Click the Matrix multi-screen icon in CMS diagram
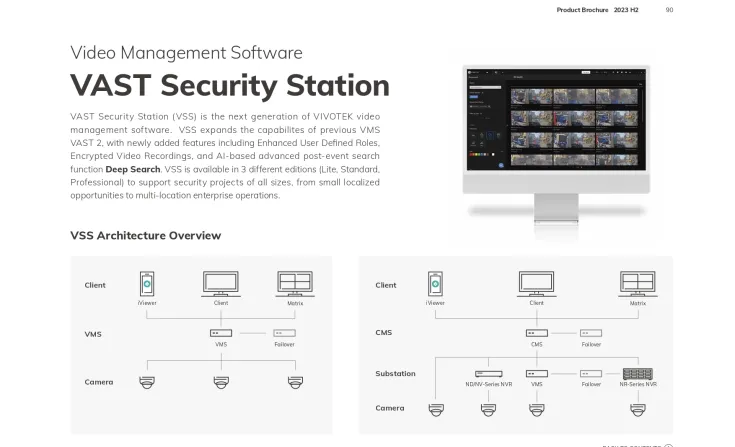This screenshot has height=447, width=735. pyautogui.click(x=638, y=283)
